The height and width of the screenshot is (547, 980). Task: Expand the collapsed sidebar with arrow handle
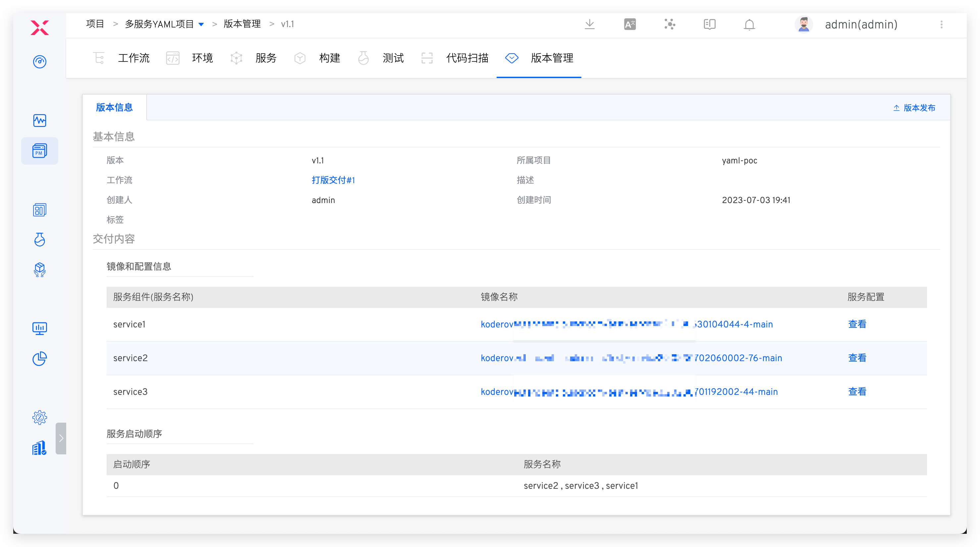pos(61,438)
